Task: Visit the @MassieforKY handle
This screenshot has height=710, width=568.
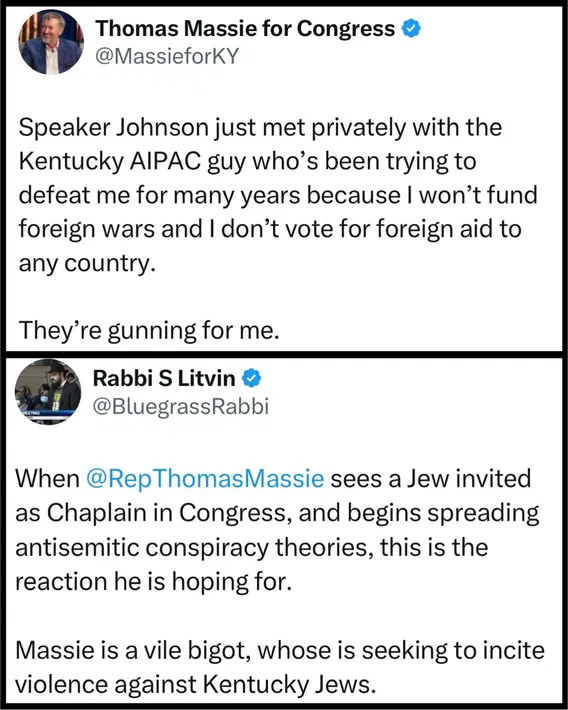Action: coord(167,57)
